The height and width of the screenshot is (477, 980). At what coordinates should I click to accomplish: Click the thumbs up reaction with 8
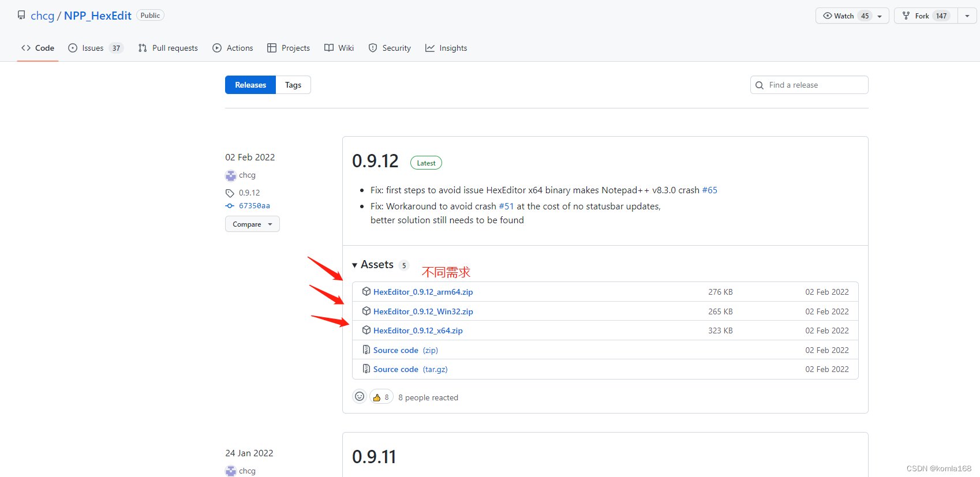[x=381, y=397]
